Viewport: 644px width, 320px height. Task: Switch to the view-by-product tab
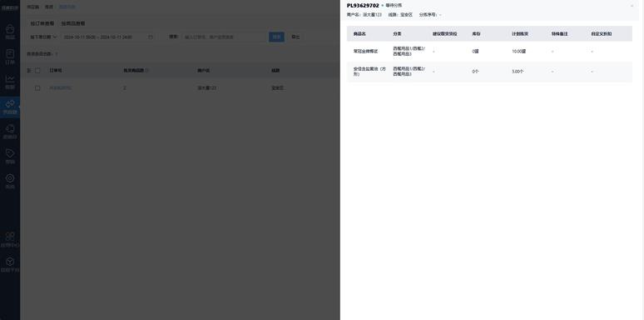coord(73,23)
